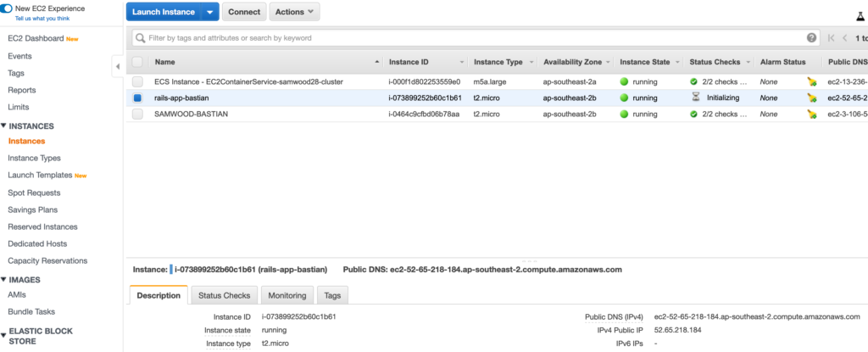Open Reserved Instances in the sidebar
The image size is (868, 352).
pyautogui.click(x=42, y=226)
